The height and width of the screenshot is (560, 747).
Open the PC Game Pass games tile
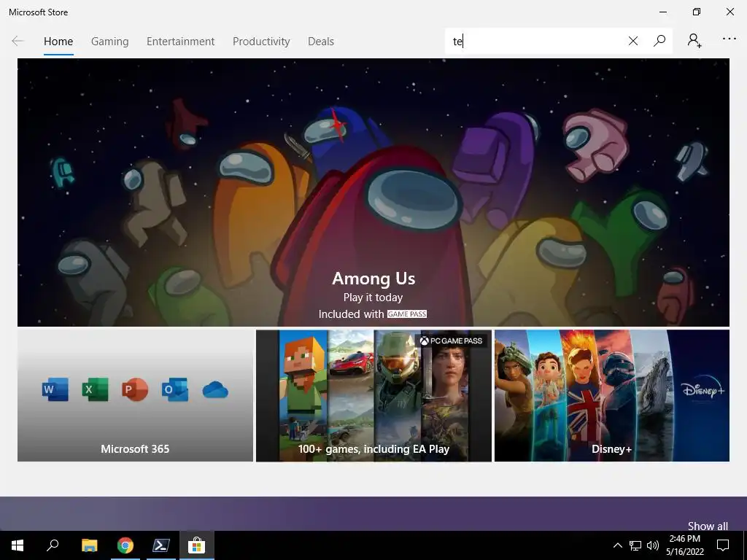point(373,395)
